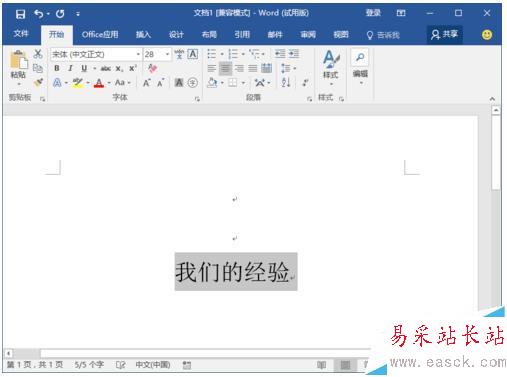Open the font color dropdown arrow
This screenshot has width=507, height=377.
tap(109, 83)
